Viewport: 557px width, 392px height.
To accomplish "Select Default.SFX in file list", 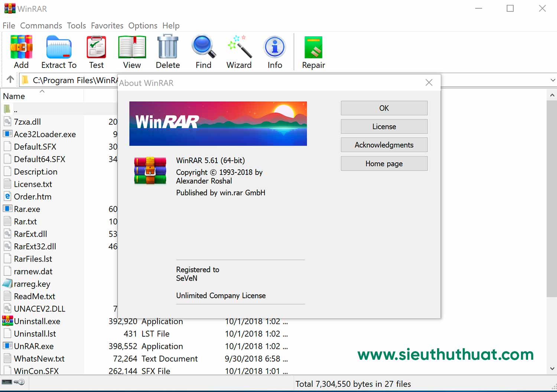I will pos(35,146).
